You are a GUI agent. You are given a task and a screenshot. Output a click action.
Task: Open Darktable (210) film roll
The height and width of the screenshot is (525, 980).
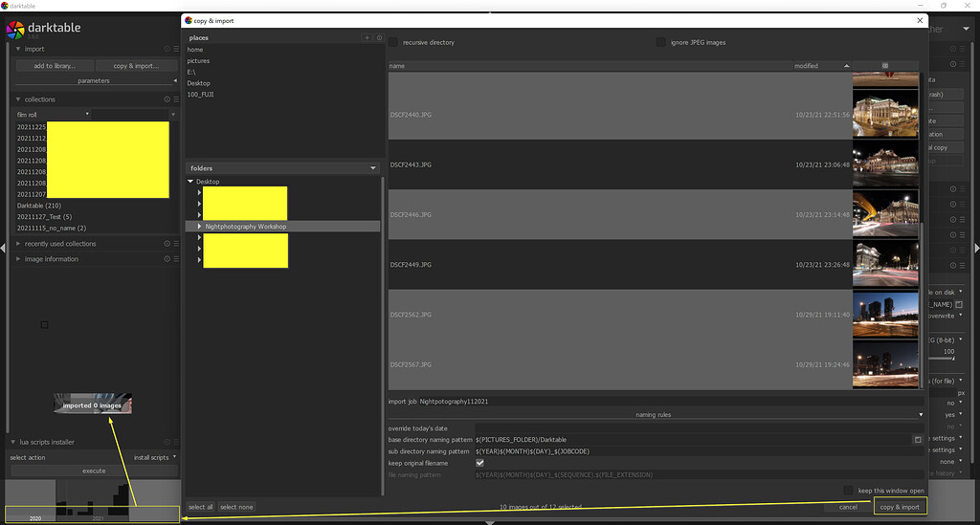(x=38, y=206)
